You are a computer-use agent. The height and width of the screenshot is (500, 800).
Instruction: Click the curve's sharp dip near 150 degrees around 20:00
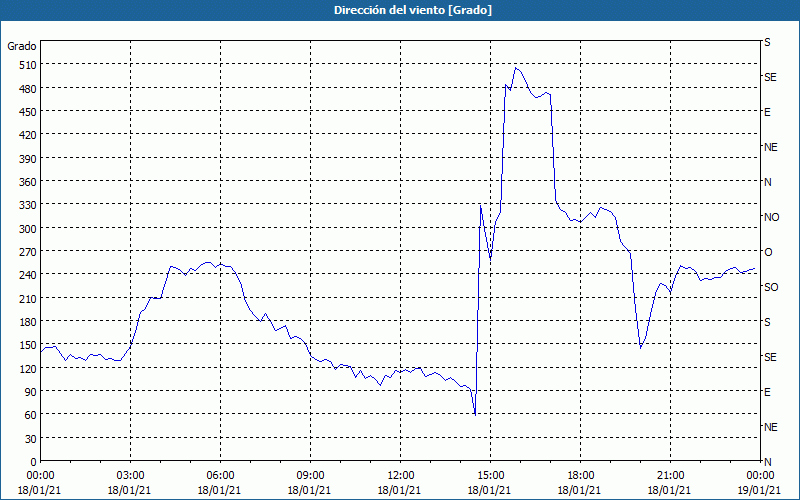point(641,347)
